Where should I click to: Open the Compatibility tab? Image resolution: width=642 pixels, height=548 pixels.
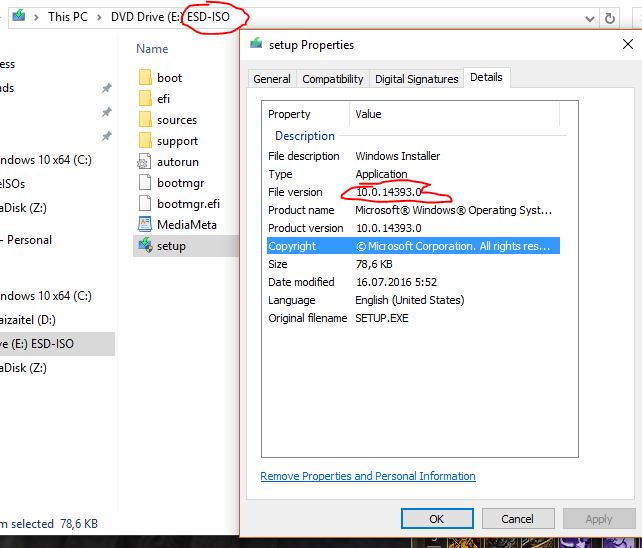333,79
